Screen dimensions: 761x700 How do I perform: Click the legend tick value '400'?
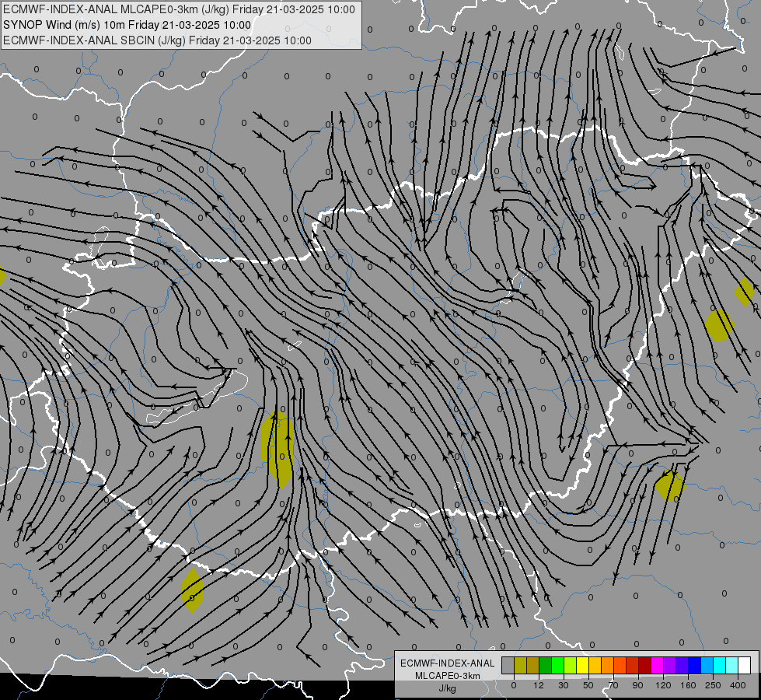coord(738,685)
